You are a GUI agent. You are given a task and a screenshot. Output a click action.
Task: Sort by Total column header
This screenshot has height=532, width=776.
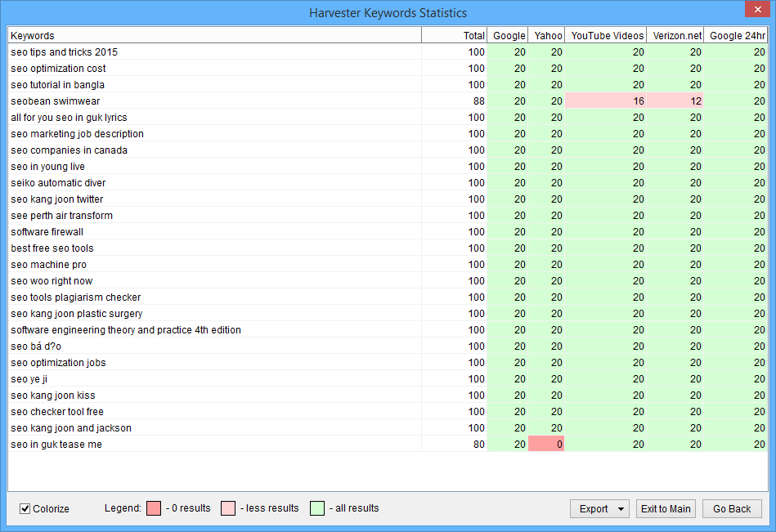tap(454, 36)
